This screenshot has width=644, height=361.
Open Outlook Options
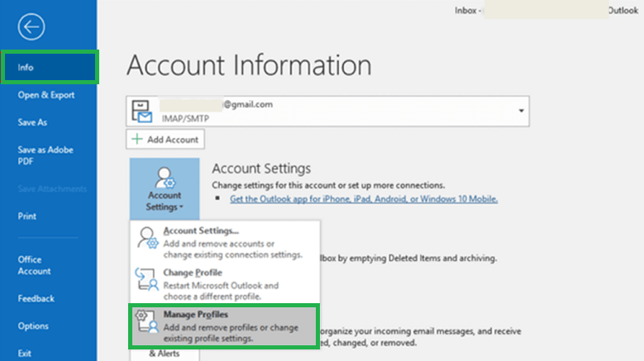[33, 326]
